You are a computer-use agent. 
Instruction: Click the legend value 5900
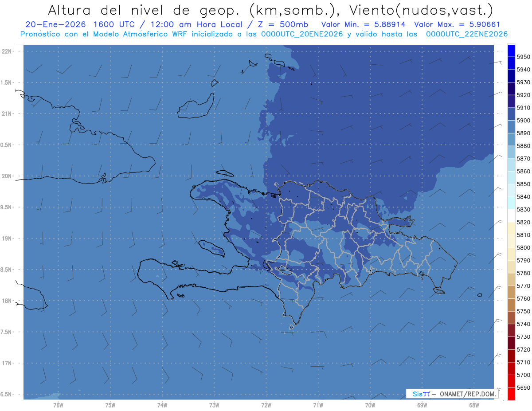pyautogui.click(x=523, y=121)
